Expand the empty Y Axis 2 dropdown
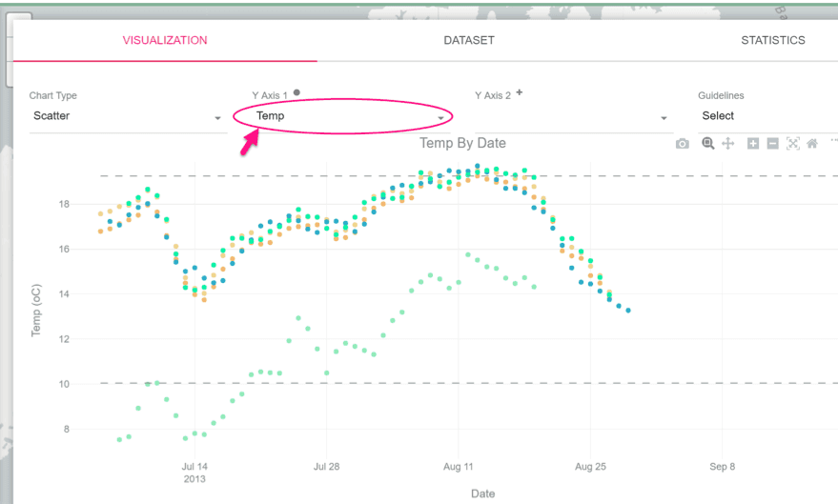The image size is (838, 504). [x=573, y=116]
